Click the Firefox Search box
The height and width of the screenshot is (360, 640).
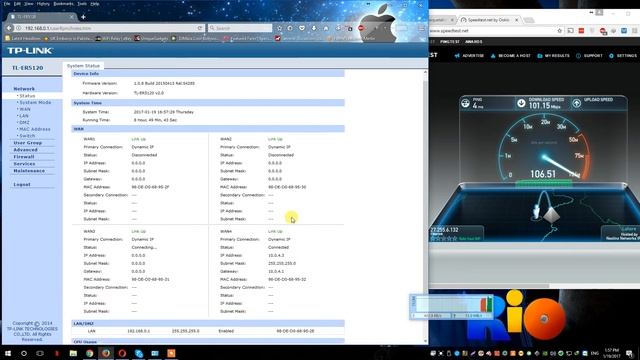point(240,28)
